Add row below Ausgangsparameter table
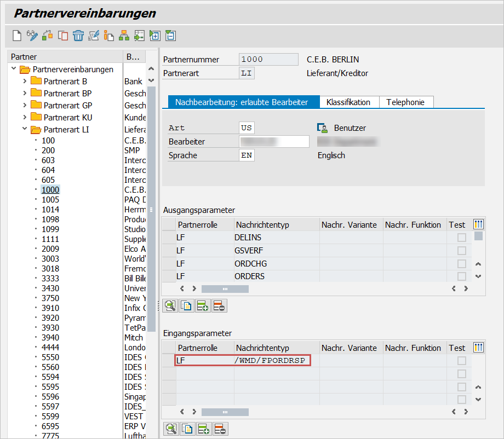This screenshot has height=439, width=504. pyautogui.click(x=203, y=306)
